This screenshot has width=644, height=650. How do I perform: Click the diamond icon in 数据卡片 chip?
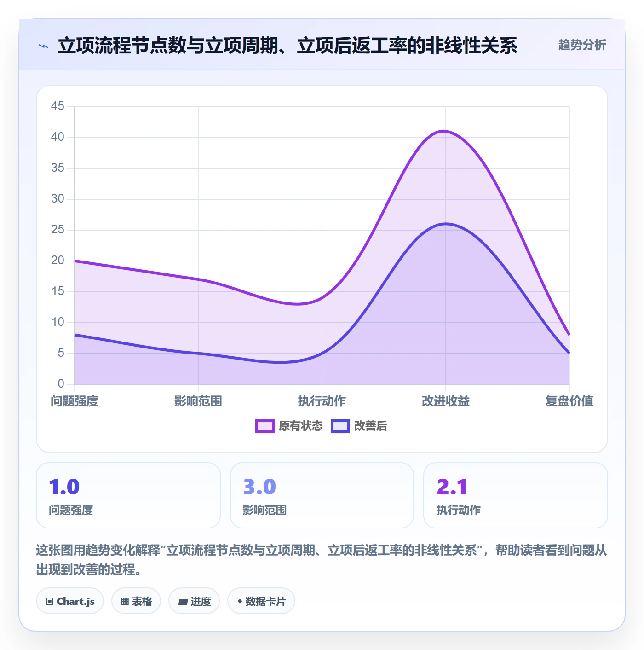point(240,601)
